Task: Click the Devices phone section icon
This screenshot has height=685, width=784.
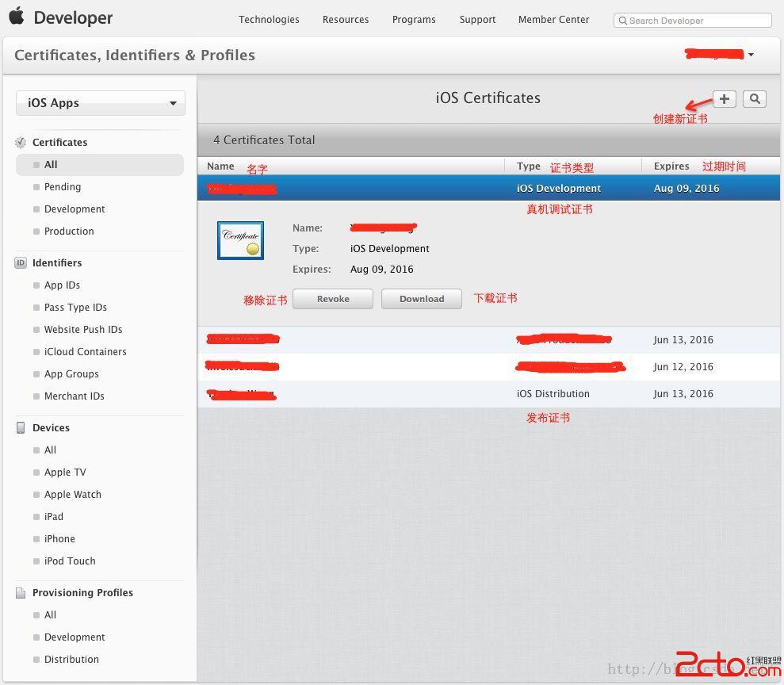Action: pyautogui.click(x=21, y=428)
